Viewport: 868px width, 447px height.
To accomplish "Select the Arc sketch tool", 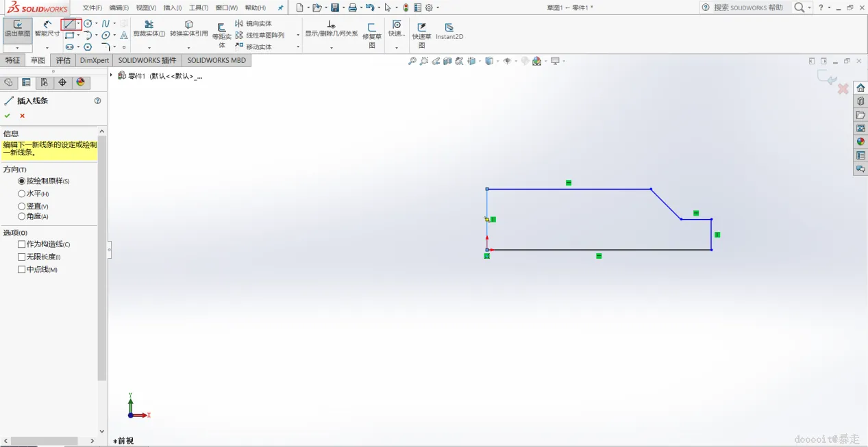I will tap(88, 36).
